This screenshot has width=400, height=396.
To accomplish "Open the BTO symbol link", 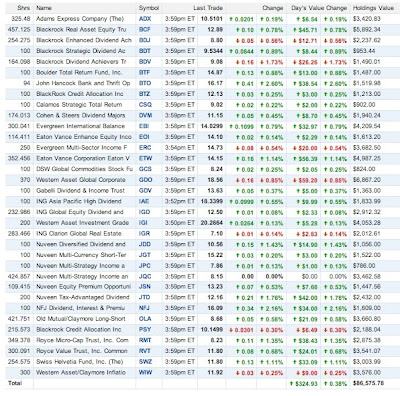I will [145, 83].
